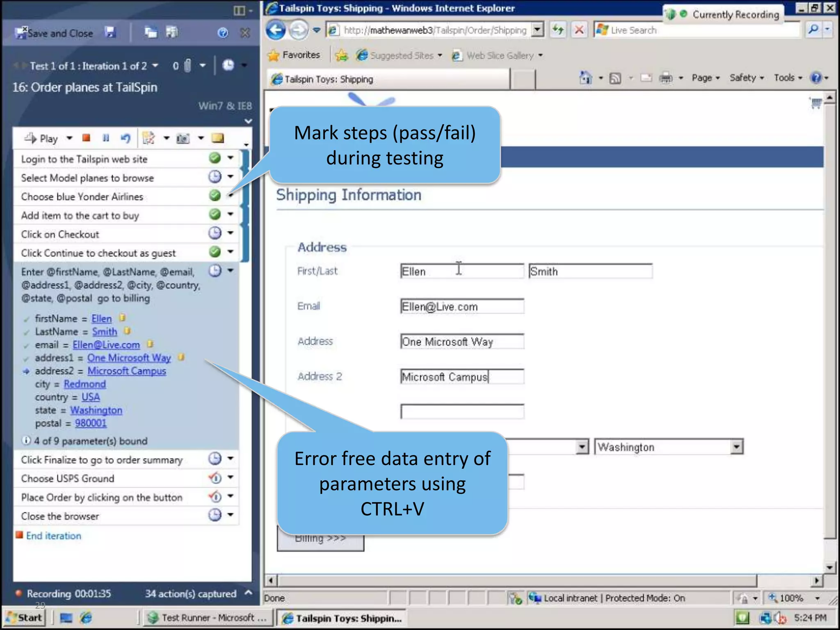Click the Redmond parameter link
The height and width of the screenshot is (630, 840).
point(84,384)
